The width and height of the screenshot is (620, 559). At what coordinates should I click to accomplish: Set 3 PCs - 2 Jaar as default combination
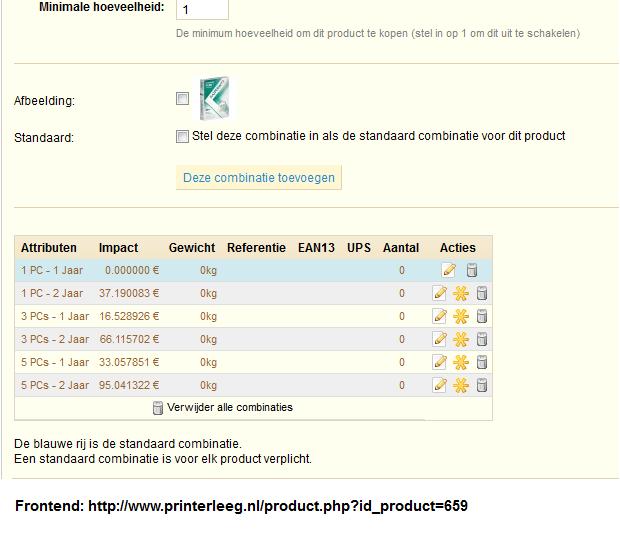pos(461,339)
